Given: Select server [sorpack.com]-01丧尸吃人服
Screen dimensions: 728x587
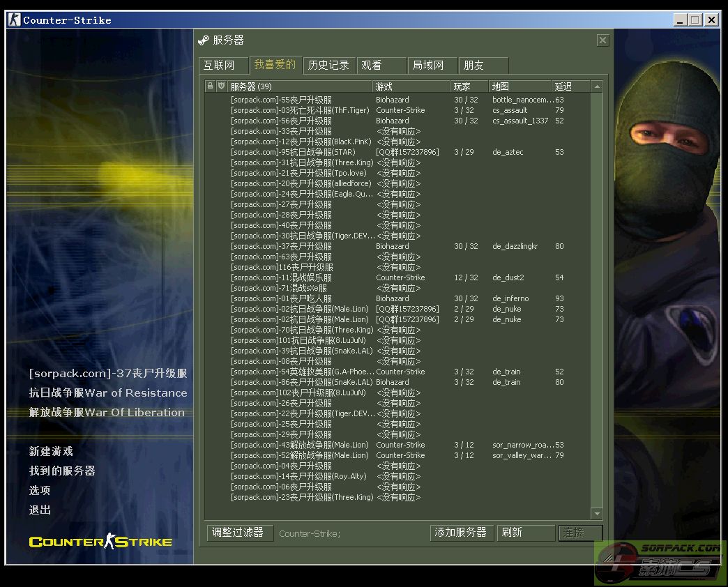Looking at the screenshot, I should [x=397, y=298].
